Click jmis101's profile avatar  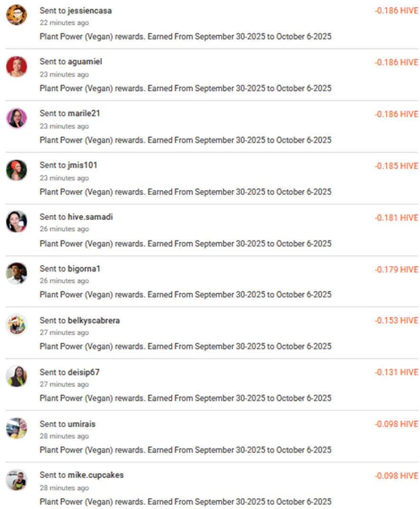pyautogui.click(x=16, y=170)
